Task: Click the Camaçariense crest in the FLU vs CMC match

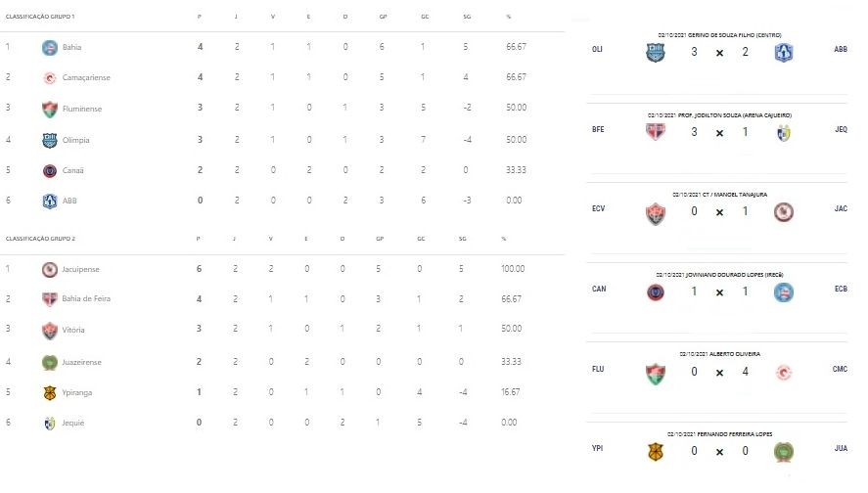Action: click(x=783, y=373)
